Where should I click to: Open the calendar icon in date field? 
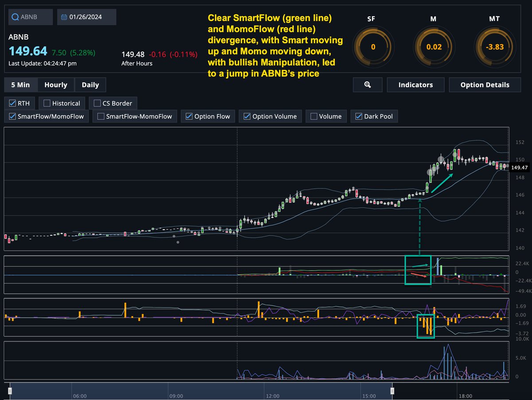64,17
